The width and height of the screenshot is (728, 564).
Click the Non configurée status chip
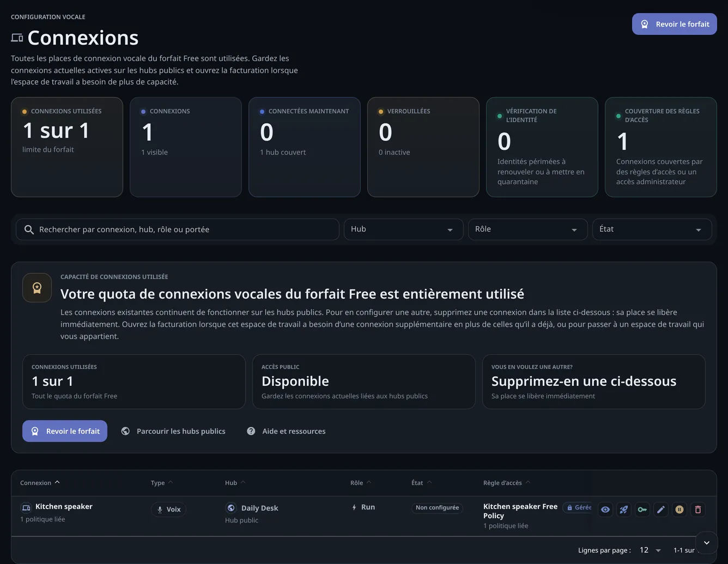(437, 507)
